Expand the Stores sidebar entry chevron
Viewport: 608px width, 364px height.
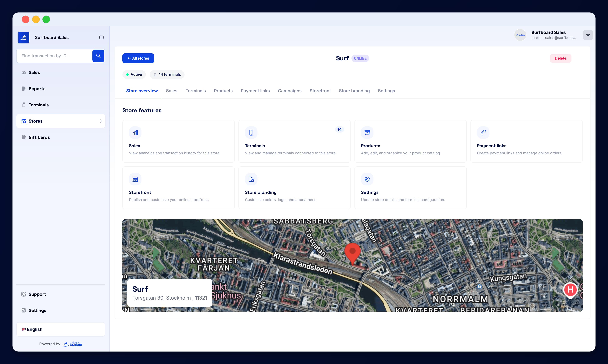point(101,121)
